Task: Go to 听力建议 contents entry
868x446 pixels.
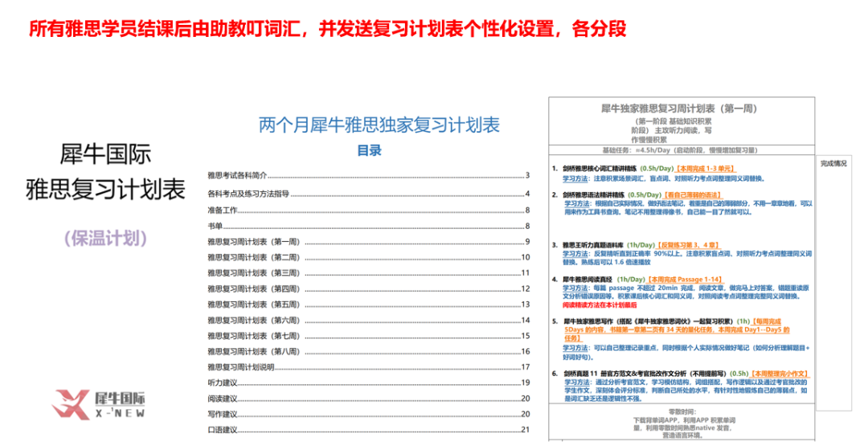Action: coord(223,383)
